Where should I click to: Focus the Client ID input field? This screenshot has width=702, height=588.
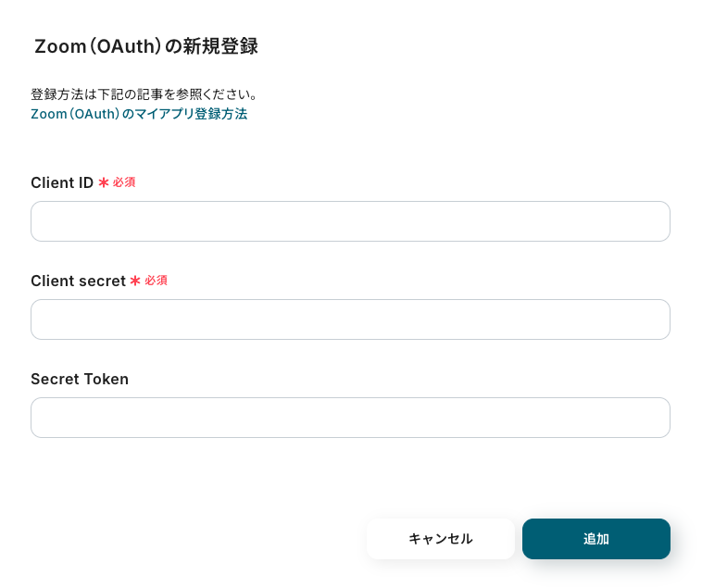coord(350,221)
